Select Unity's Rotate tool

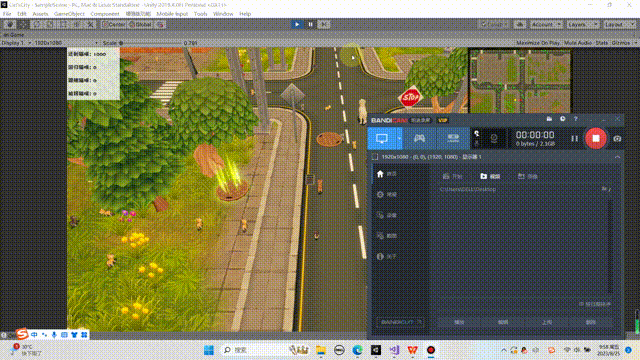pyautogui.click(x=36, y=24)
